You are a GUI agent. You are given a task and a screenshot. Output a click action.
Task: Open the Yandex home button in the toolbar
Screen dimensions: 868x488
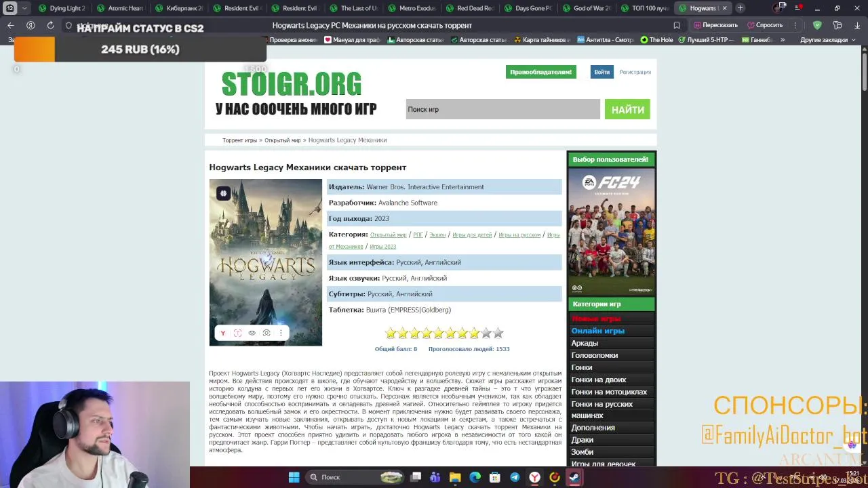pyautogui.click(x=31, y=25)
